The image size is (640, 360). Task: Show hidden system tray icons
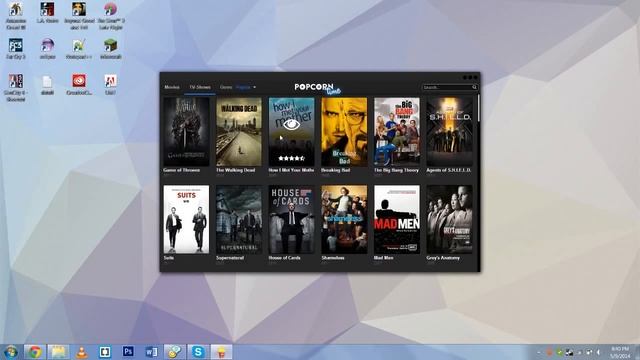click(539, 352)
